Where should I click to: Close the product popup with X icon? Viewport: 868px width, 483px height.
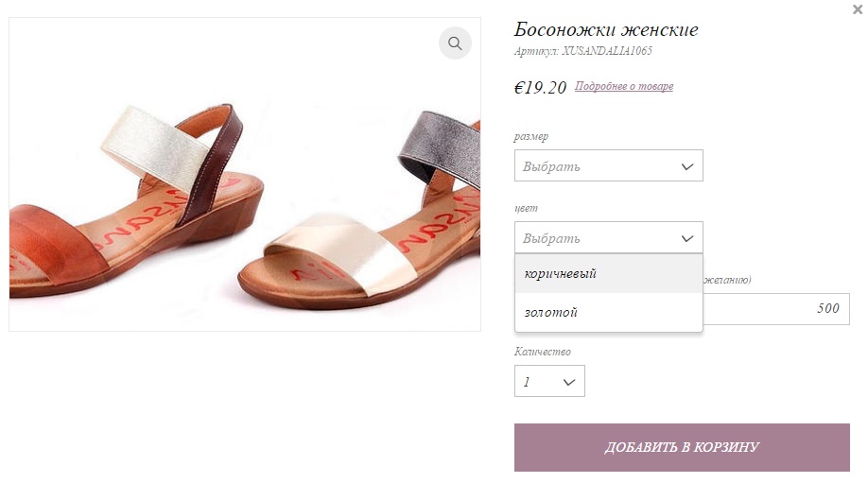coord(858,9)
